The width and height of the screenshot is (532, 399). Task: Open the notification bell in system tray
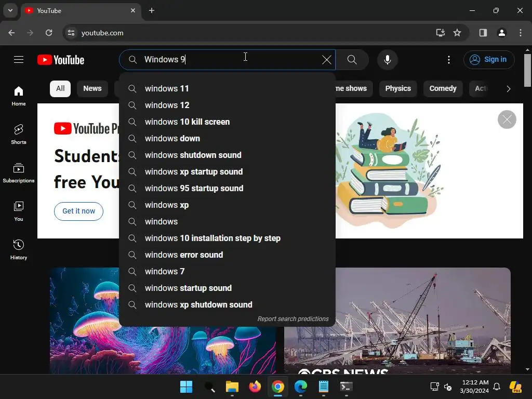[x=497, y=387]
